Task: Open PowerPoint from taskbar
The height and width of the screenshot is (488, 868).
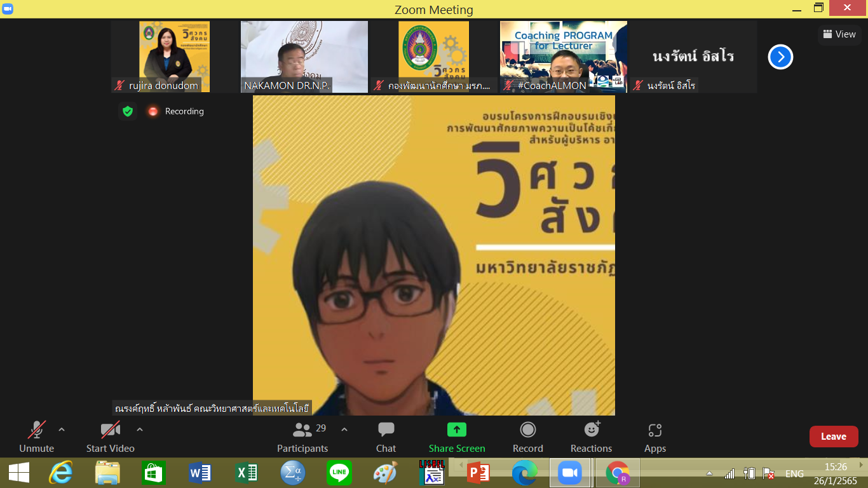Action: click(x=478, y=473)
